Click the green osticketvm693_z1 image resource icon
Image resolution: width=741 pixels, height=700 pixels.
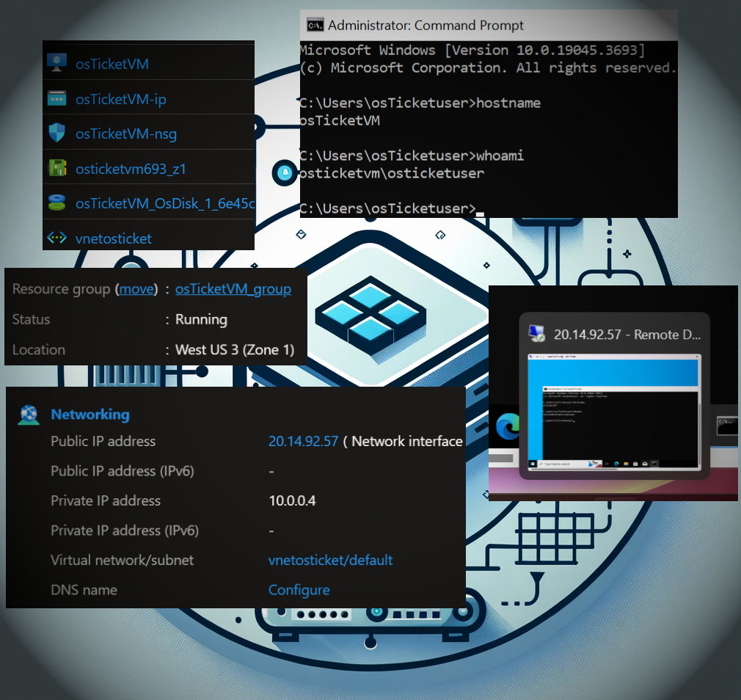click(x=57, y=168)
